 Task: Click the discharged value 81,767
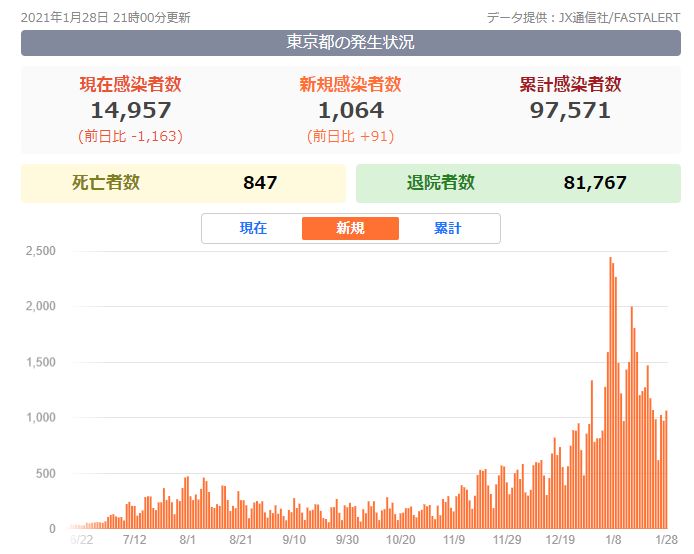tap(595, 183)
